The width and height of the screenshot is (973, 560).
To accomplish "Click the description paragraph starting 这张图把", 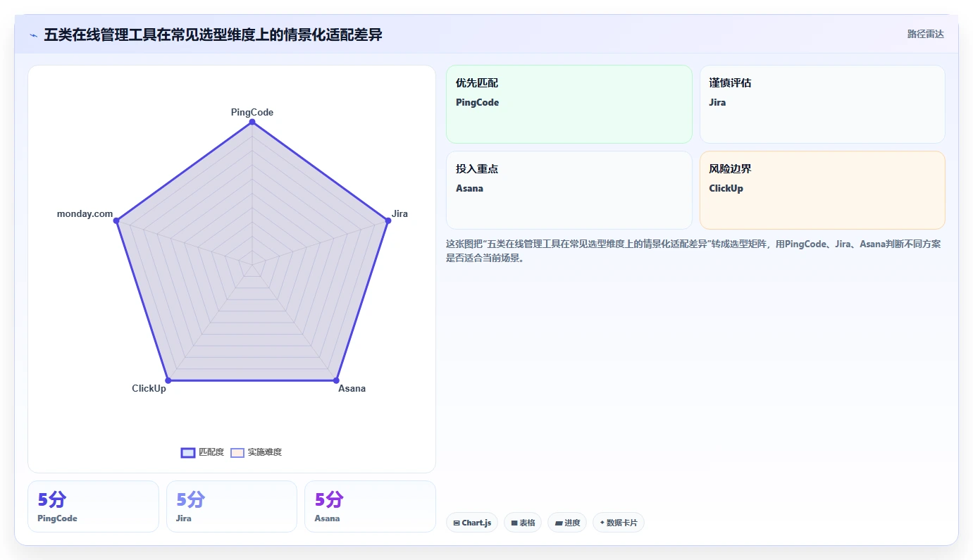I will [693, 251].
